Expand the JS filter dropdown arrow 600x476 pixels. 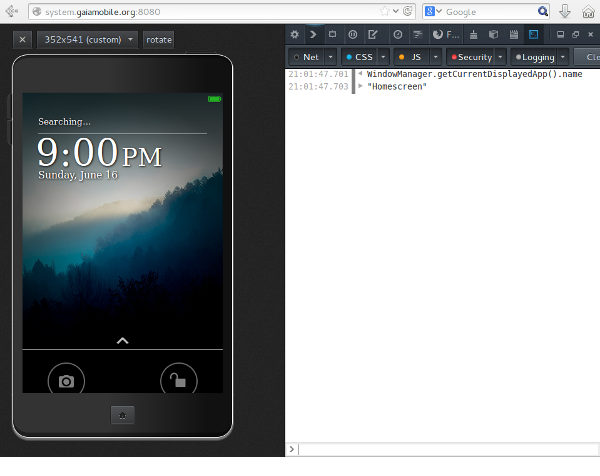(x=436, y=57)
